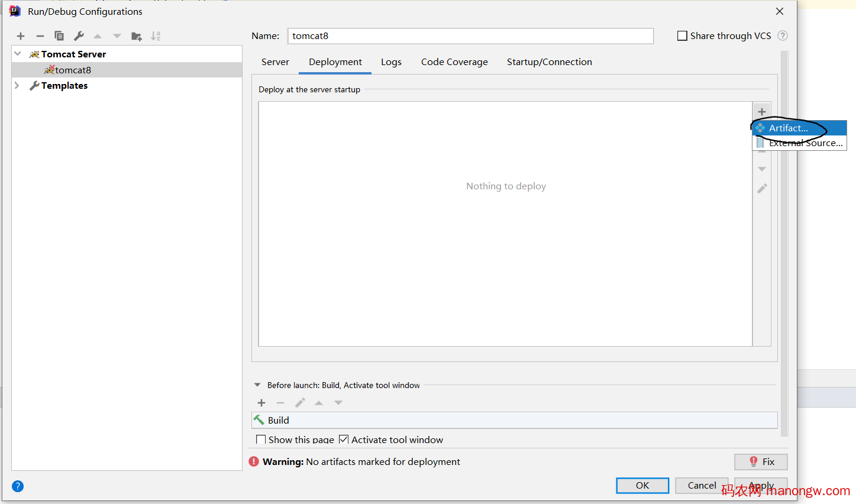Enable Share through VCS
Screen dimensions: 856x504
tap(682, 35)
